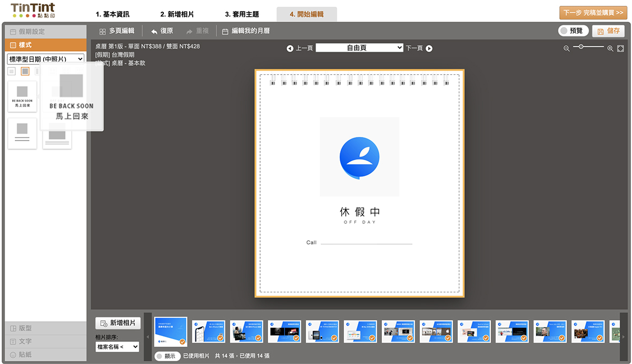Viewport: 632px width, 364px height.
Task: Go to step 2. 新增相片
Action: [177, 14]
